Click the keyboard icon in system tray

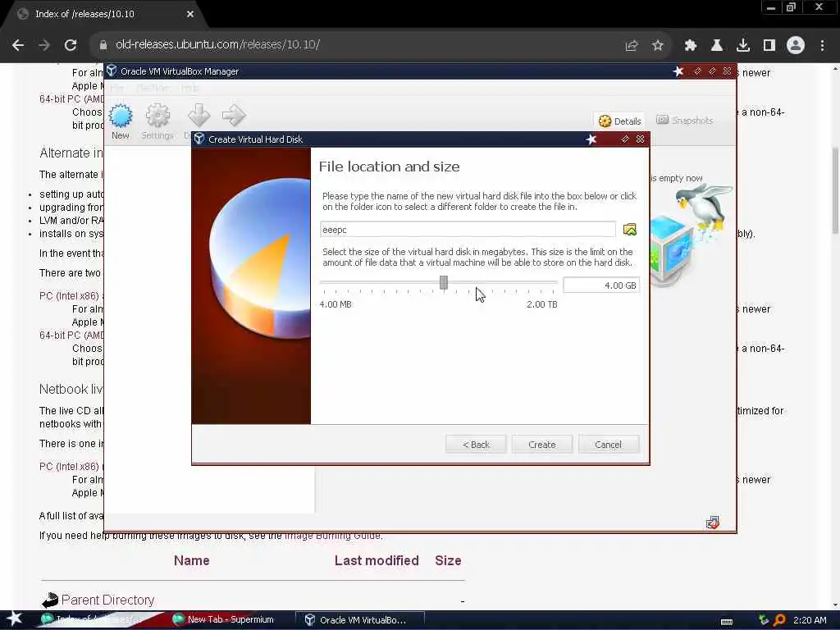tap(727, 622)
